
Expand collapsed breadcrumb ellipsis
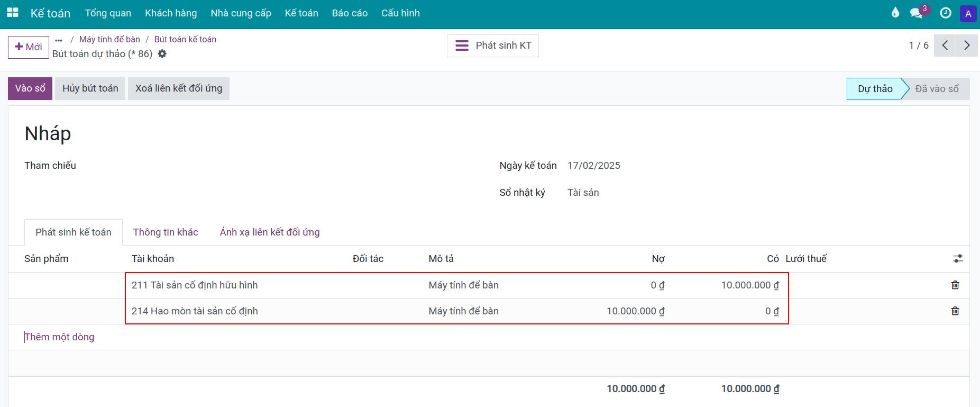coord(59,40)
